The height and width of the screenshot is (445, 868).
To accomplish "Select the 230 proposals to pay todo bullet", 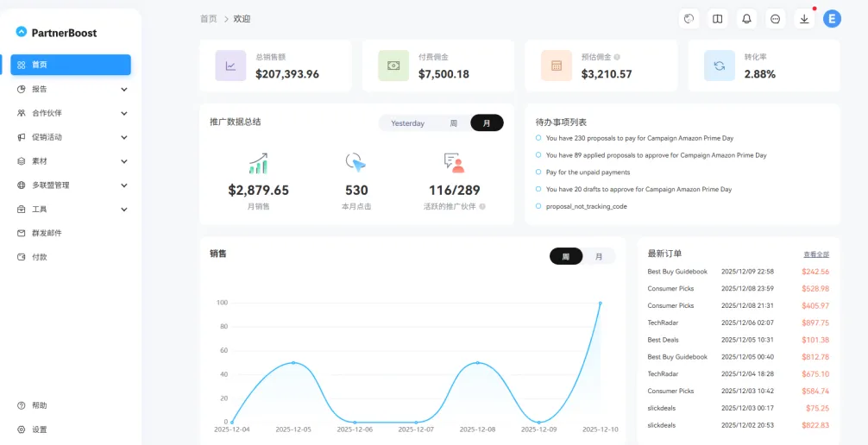I will [538, 138].
